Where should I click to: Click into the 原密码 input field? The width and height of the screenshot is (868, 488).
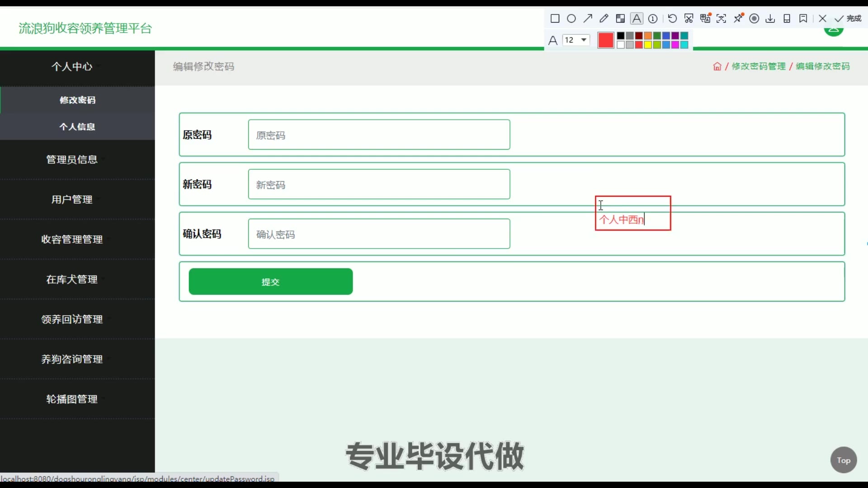[379, 135]
